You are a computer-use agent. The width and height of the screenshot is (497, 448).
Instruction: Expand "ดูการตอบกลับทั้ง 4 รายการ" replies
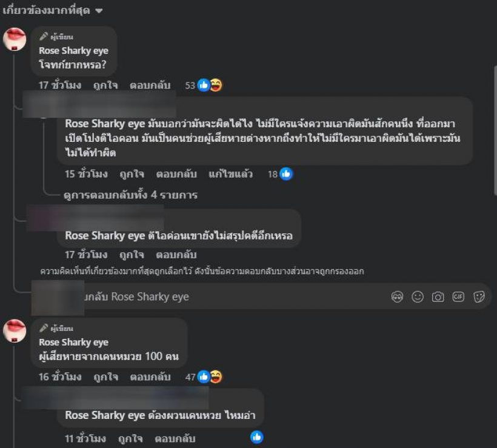click(x=130, y=195)
